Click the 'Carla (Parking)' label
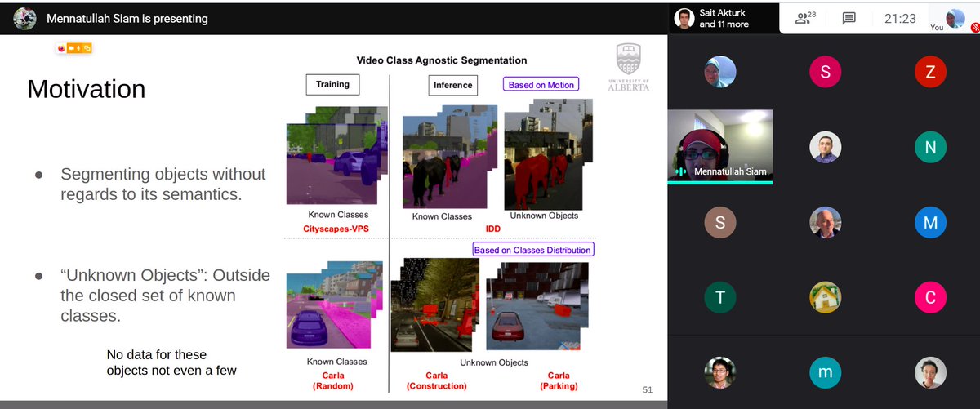This screenshot has width=980, height=409. coord(558,380)
